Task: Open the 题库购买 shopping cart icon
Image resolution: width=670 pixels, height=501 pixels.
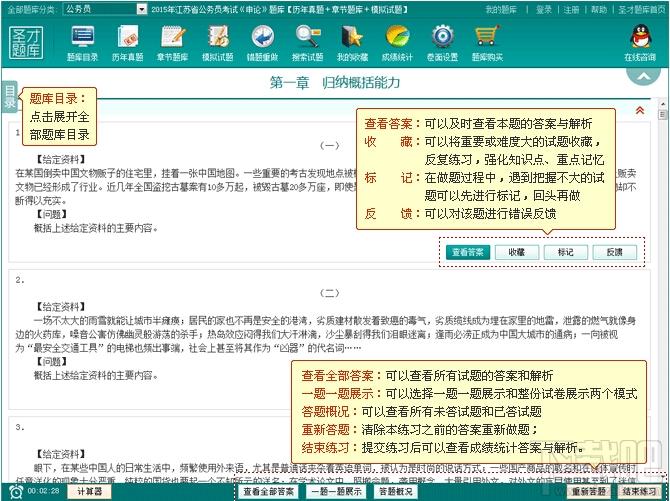Action: coord(488,43)
